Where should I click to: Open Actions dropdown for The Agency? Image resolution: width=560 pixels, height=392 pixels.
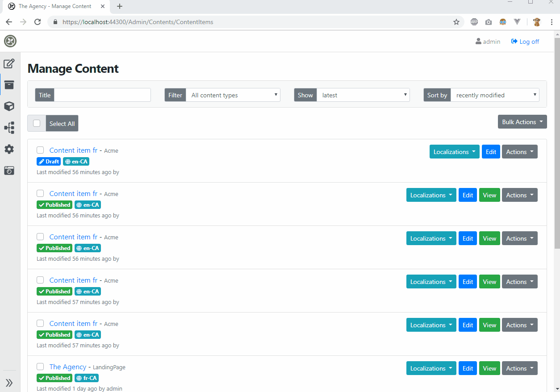pyautogui.click(x=520, y=368)
